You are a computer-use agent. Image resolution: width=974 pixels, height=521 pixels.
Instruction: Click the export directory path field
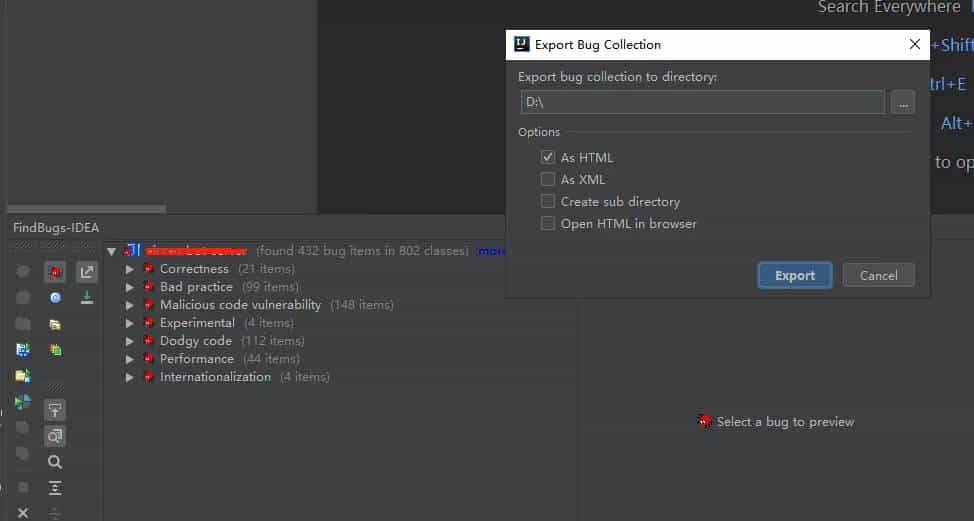pos(702,102)
